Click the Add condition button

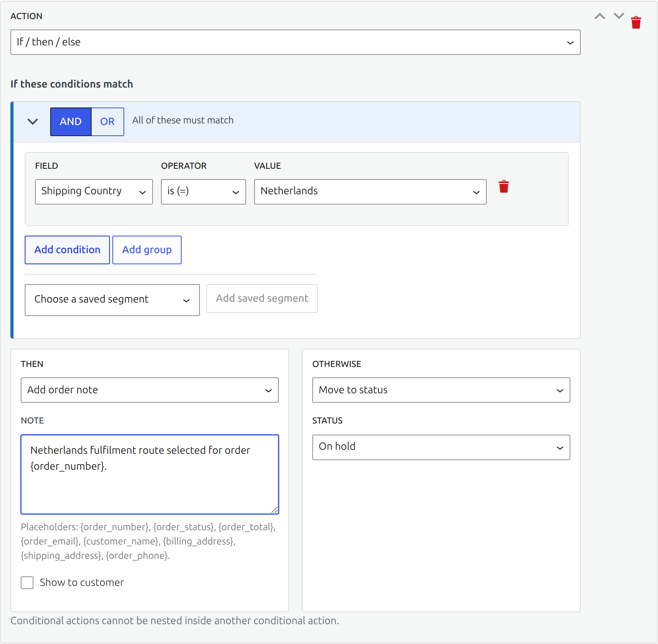[x=67, y=250]
